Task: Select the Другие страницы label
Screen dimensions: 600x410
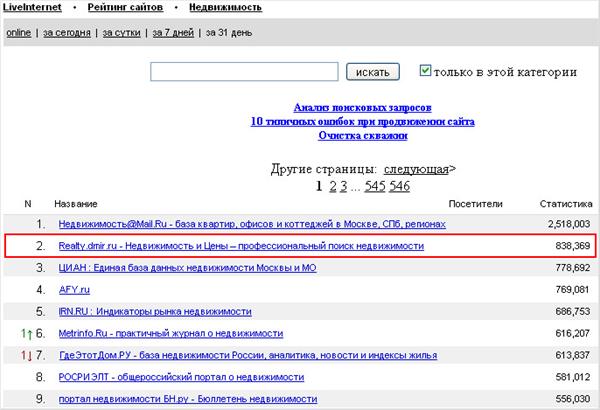Action: [x=324, y=169]
